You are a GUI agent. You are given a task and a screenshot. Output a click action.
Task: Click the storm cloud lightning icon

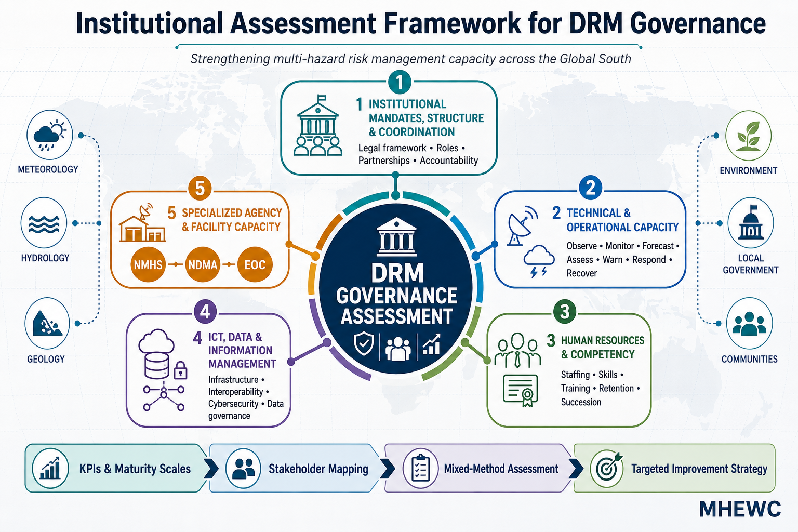point(539,262)
